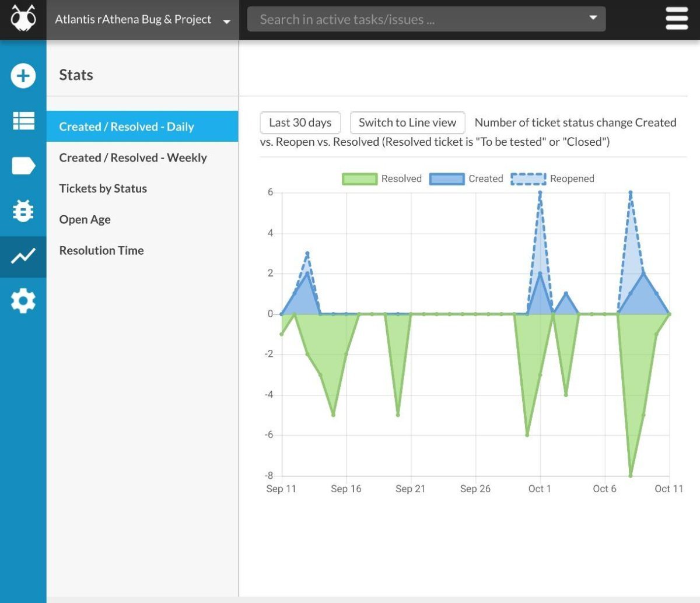
Task: Select the stats trend line icon
Action: (x=23, y=256)
